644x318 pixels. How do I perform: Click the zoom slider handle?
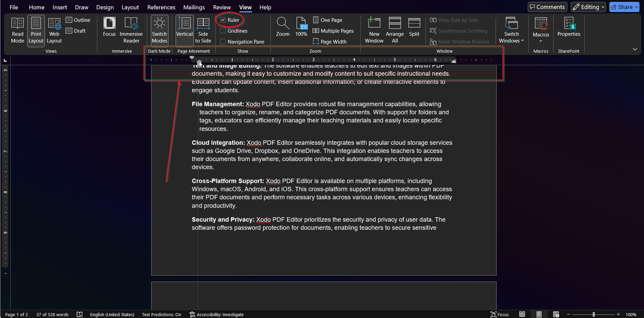pyautogui.click(x=594, y=314)
